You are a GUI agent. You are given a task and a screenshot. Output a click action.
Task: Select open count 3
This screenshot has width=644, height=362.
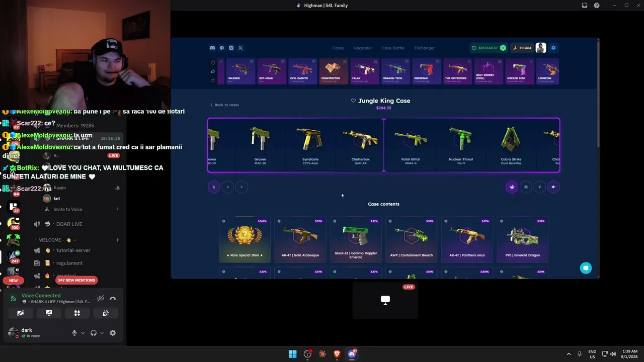(x=242, y=187)
